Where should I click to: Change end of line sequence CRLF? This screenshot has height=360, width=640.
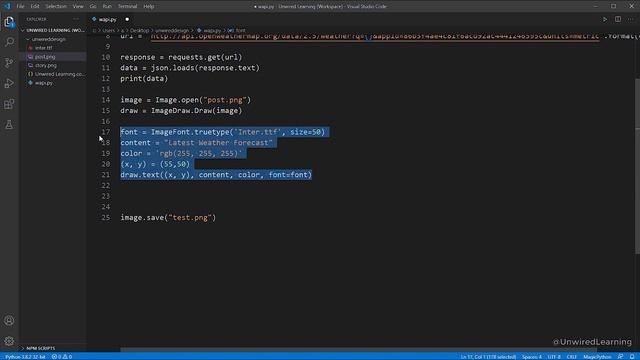[x=571, y=357]
